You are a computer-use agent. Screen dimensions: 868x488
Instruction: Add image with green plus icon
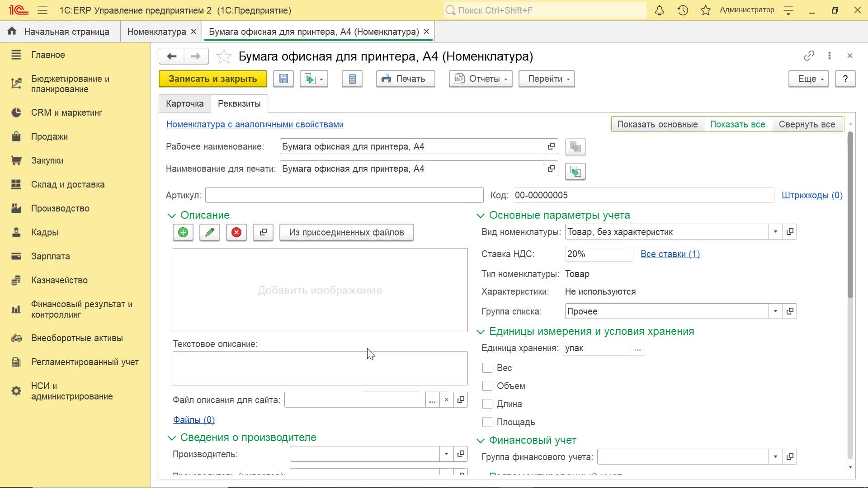pos(183,232)
